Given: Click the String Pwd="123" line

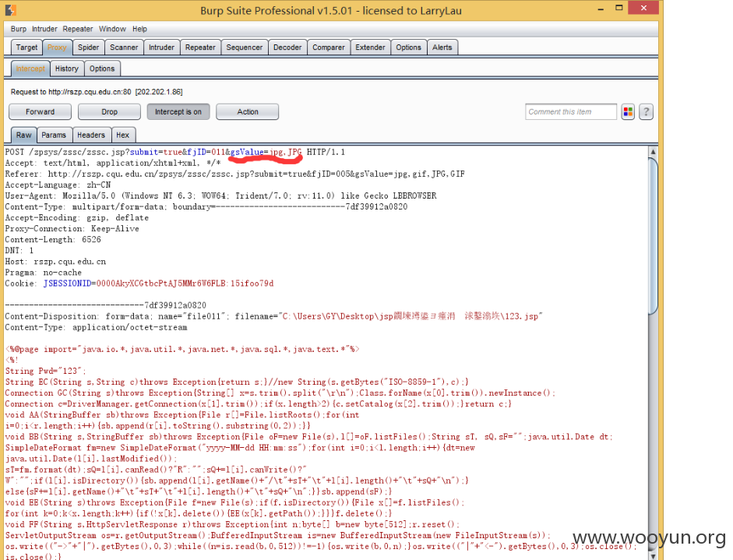Looking at the screenshot, I should point(46,371).
